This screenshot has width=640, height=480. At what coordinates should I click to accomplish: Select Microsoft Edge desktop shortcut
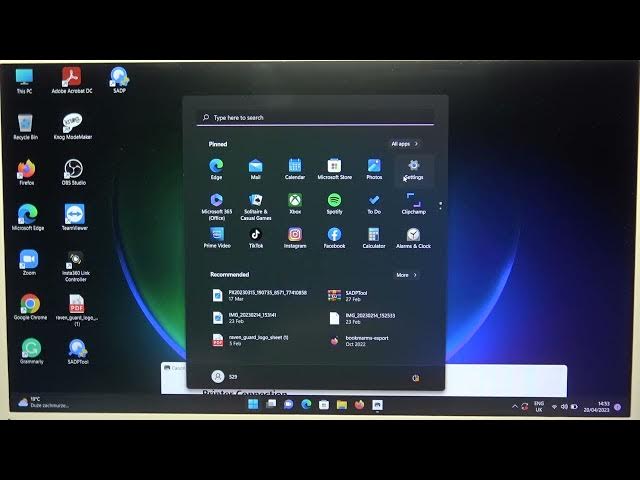pos(28,218)
